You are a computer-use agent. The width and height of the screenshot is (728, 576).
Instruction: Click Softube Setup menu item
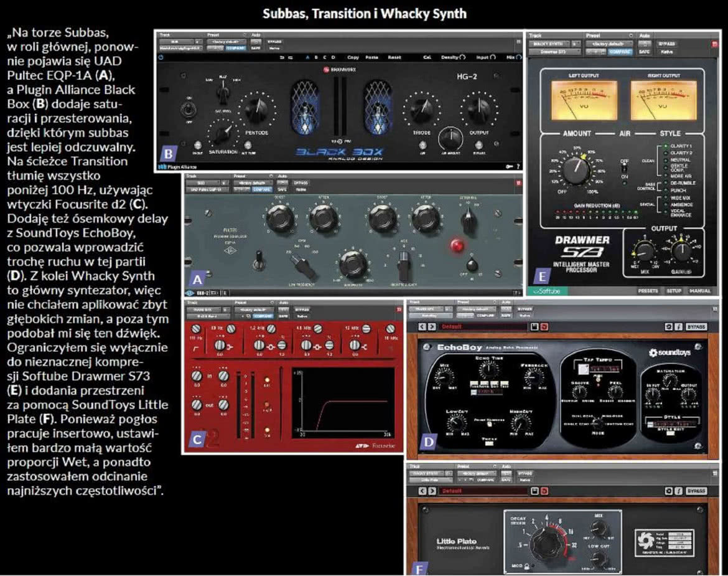[674, 291]
